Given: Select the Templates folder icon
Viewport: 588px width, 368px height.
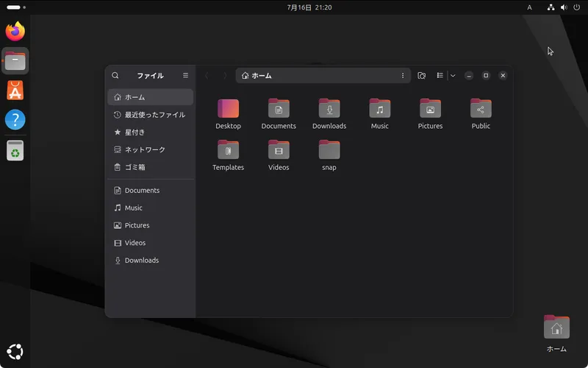Looking at the screenshot, I should point(228,150).
